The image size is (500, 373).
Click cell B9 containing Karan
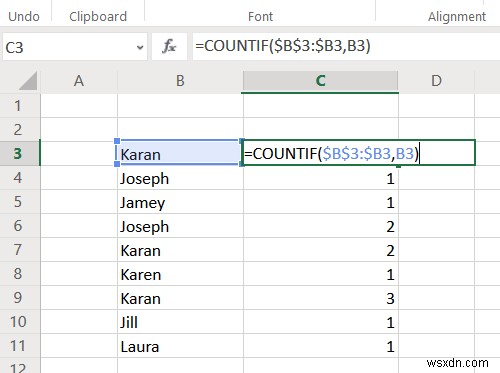point(180,297)
